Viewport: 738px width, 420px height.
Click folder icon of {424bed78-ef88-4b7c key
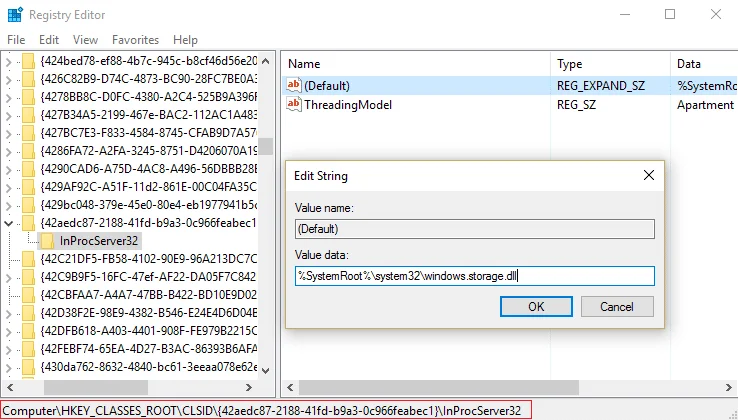tap(28, 61)
